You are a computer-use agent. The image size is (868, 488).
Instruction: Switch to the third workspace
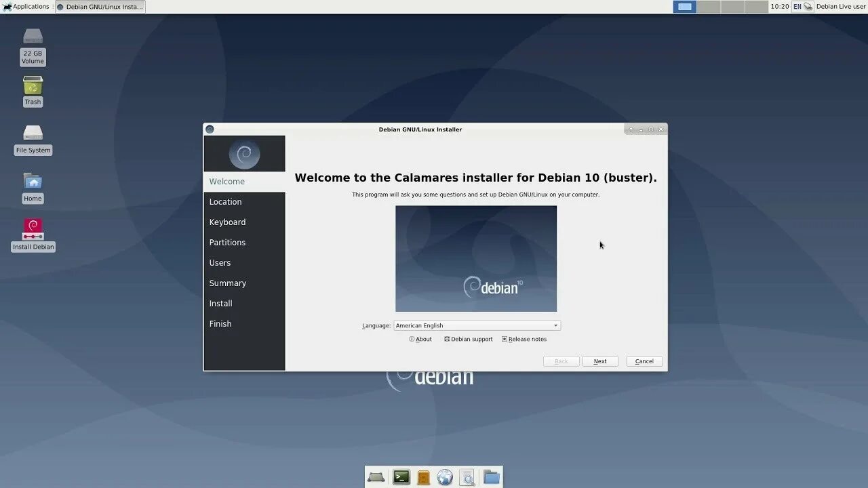[x=732, y=7]
